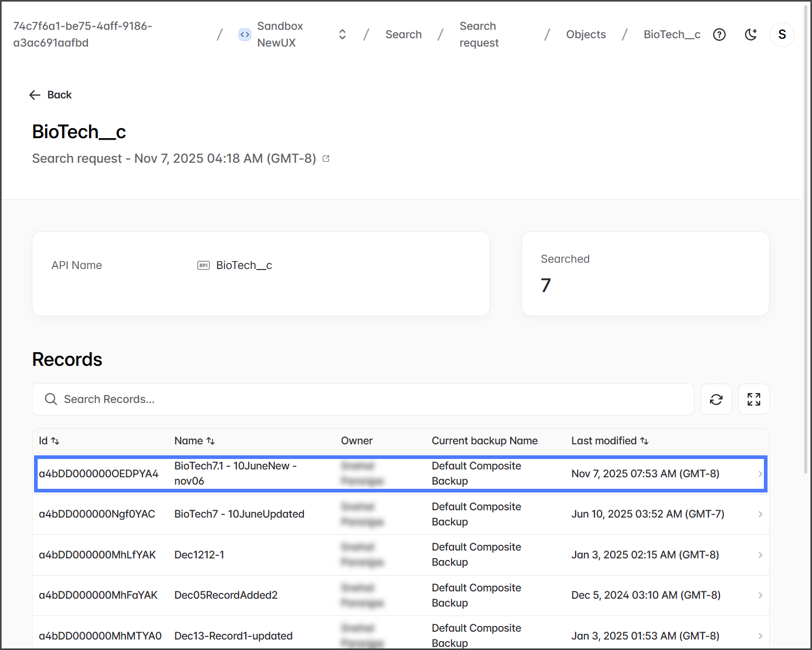Open the user avatar S menu

coord(782,35)
